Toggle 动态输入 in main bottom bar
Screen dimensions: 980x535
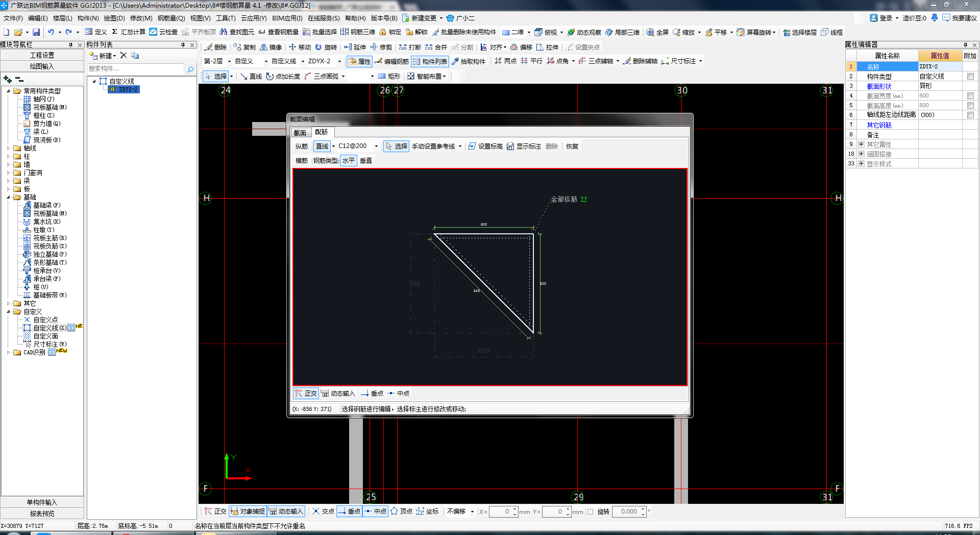pyautogui.click(x=286, y=511)
